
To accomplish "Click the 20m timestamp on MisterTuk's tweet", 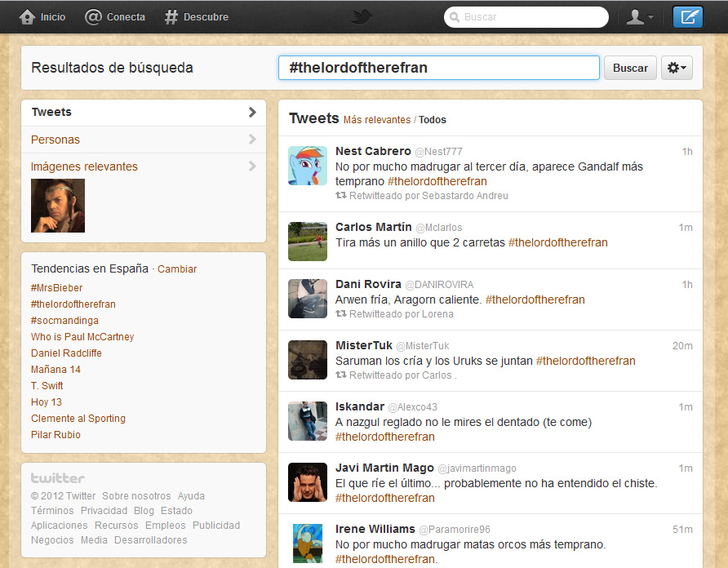I will coord(682,346).
